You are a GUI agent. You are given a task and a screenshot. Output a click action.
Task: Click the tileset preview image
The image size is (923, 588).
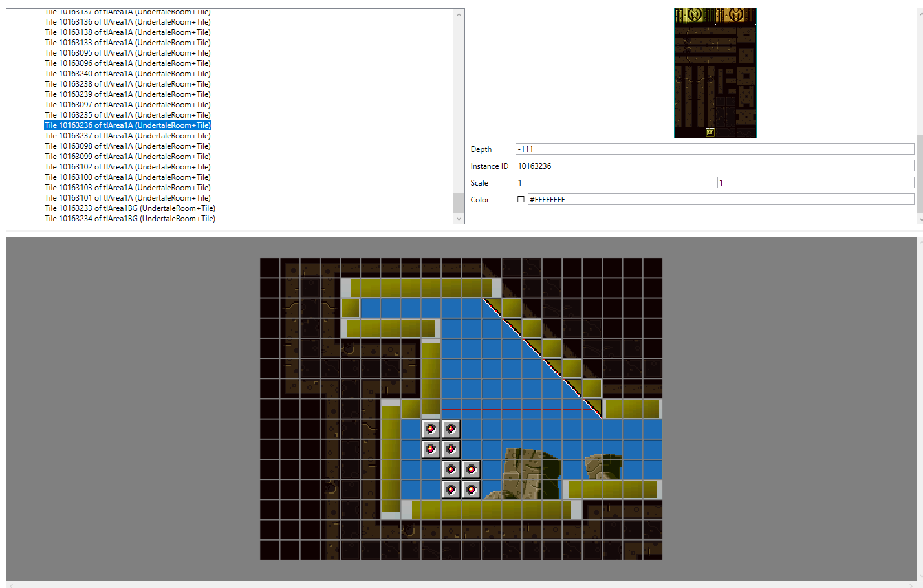click(x=715, y=73)
